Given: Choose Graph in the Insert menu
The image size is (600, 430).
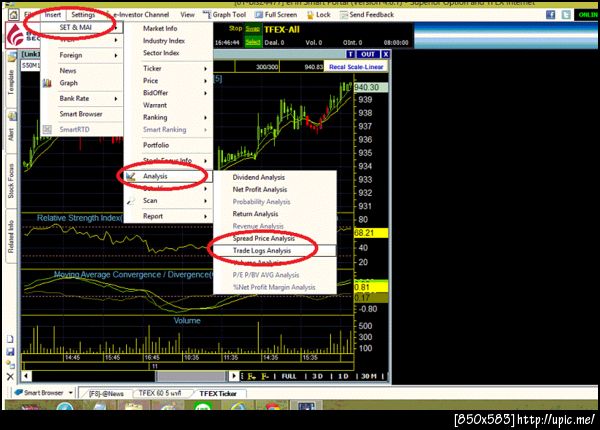Looking at the screenshot, I should coord(82,83).
